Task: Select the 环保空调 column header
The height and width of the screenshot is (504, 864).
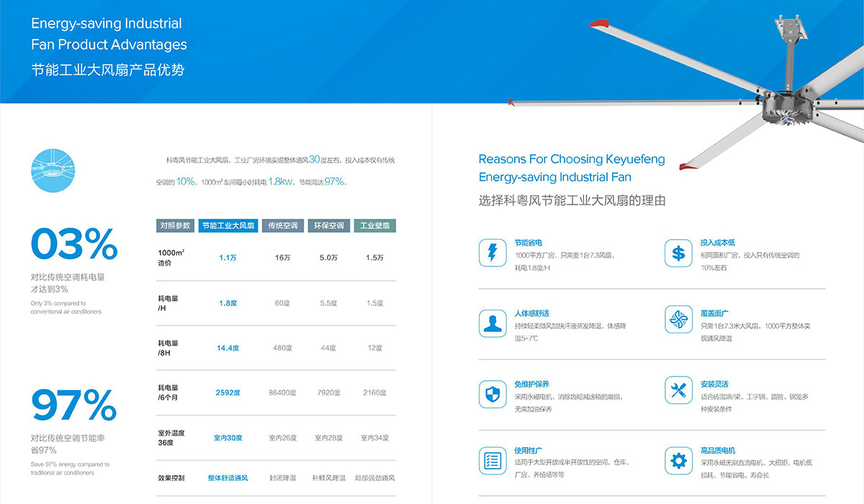Action: [329, 225]
